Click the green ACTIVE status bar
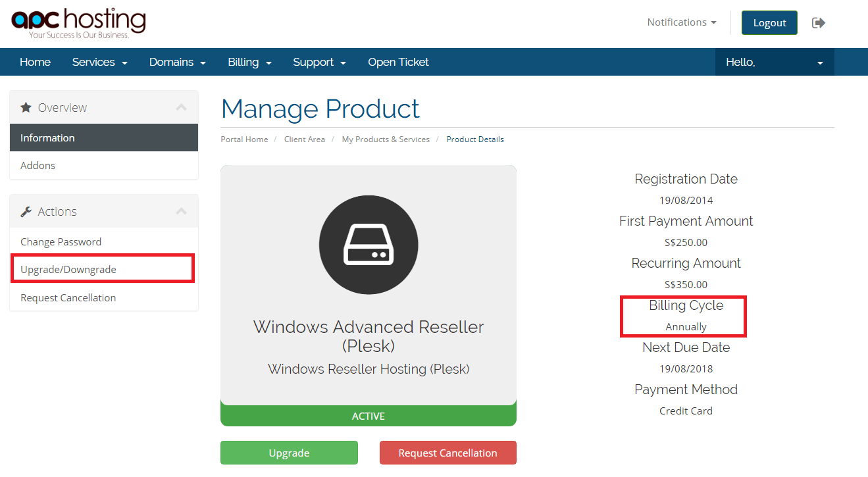 [369, 416]
